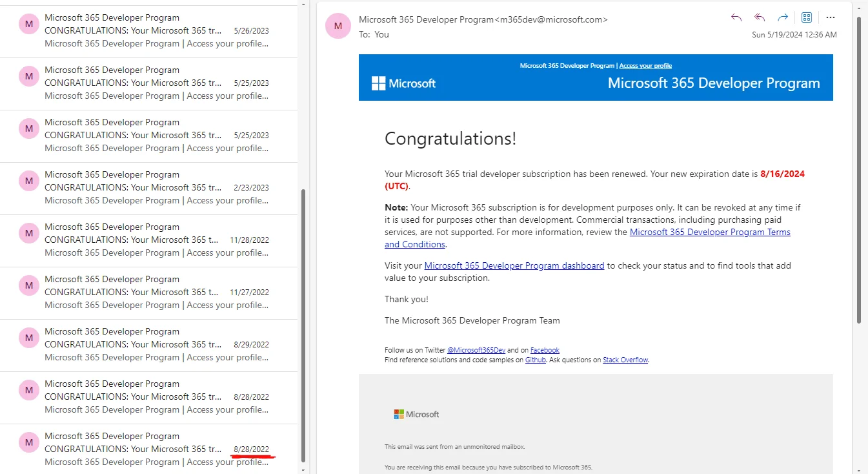Click the Reply arrow icon
Viewport: 868px width, 474px height.
click(x=736, y=17)
